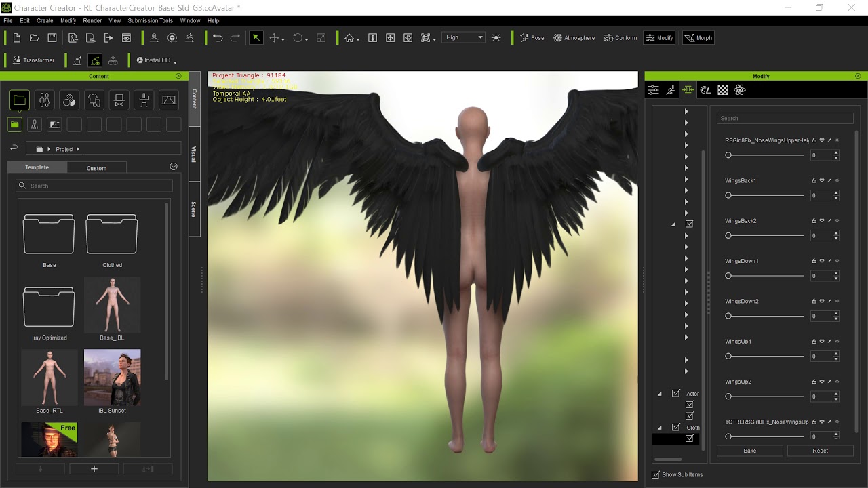Open the sliders tab icon in the Modify panel

(653, 89)
